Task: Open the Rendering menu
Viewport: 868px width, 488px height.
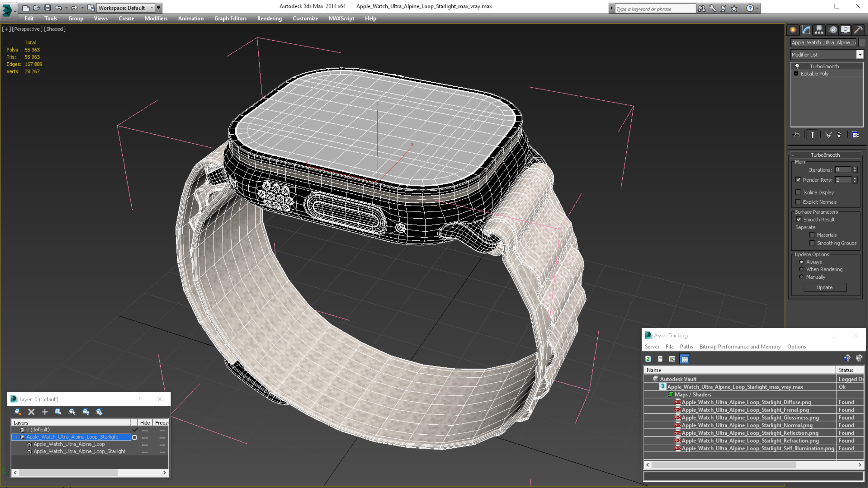Action: 269,18
